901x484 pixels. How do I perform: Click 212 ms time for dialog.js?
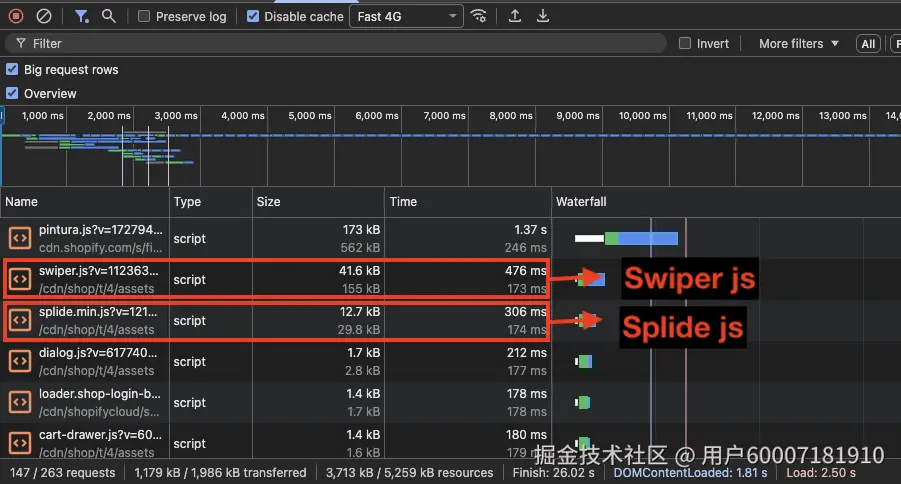pos(526,352)
